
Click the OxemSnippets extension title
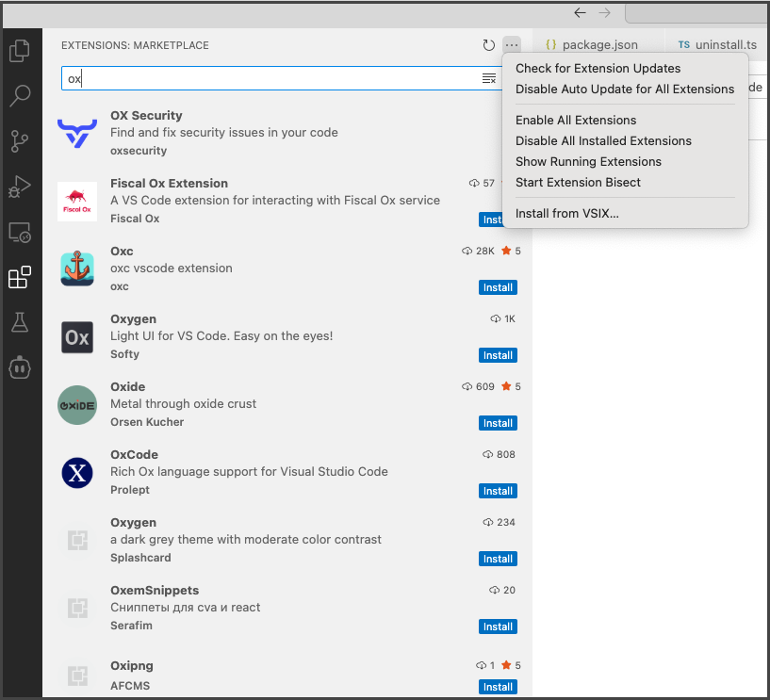pos(155,590)
